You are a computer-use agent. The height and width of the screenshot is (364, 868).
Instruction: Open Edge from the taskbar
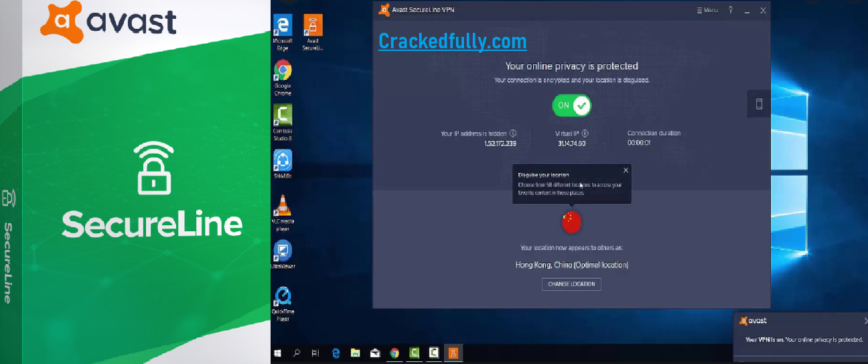tap(336, 353)
